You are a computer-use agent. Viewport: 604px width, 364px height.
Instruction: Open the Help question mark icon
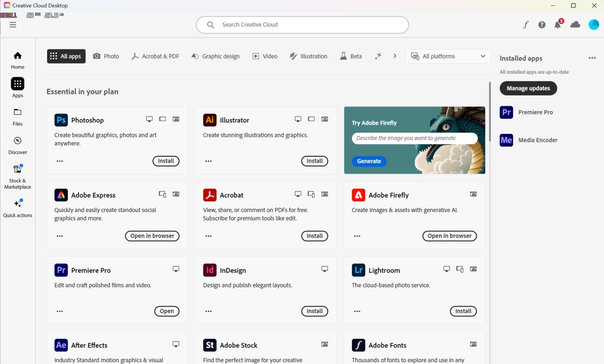coord(542,25)
